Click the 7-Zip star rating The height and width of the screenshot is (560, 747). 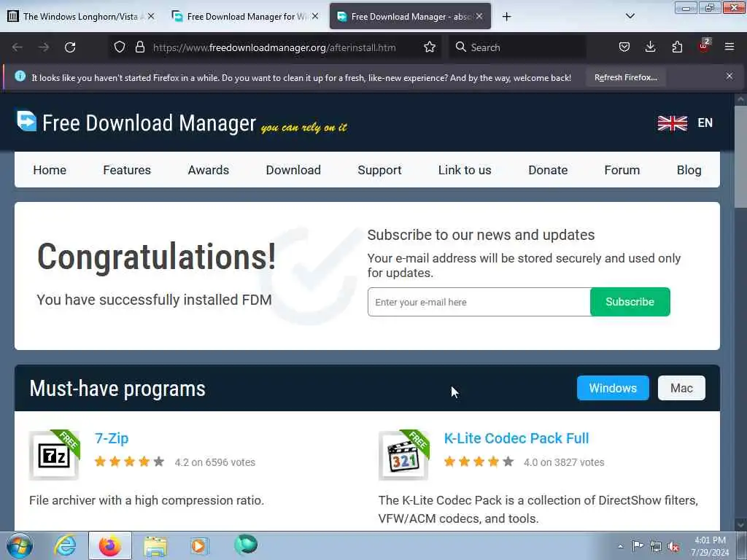pos(129,462)
